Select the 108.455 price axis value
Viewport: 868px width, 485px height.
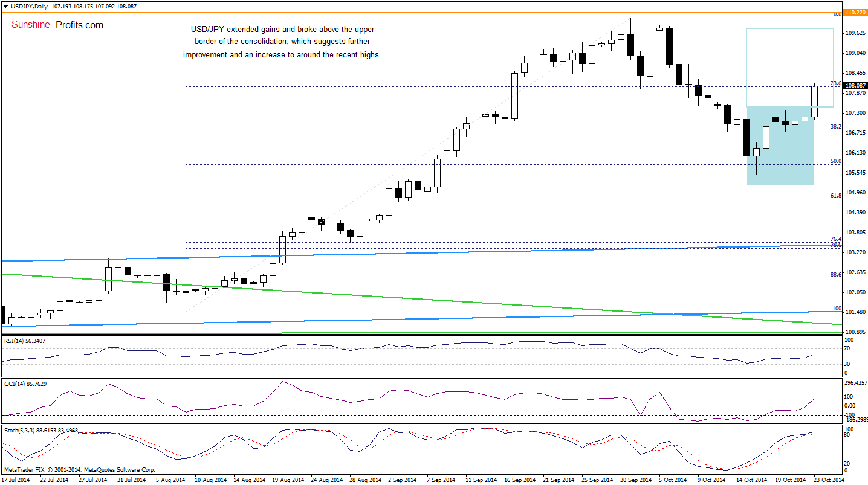[x=855, y=74]
